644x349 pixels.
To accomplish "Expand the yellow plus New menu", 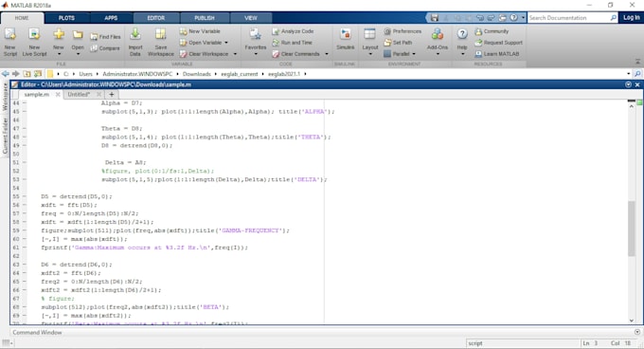I will [59, 54].
